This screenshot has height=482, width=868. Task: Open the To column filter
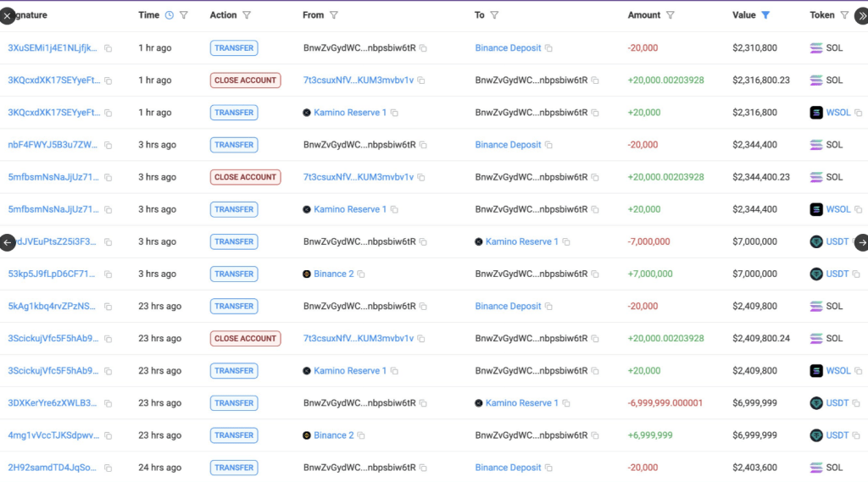(x=494, y=15)
